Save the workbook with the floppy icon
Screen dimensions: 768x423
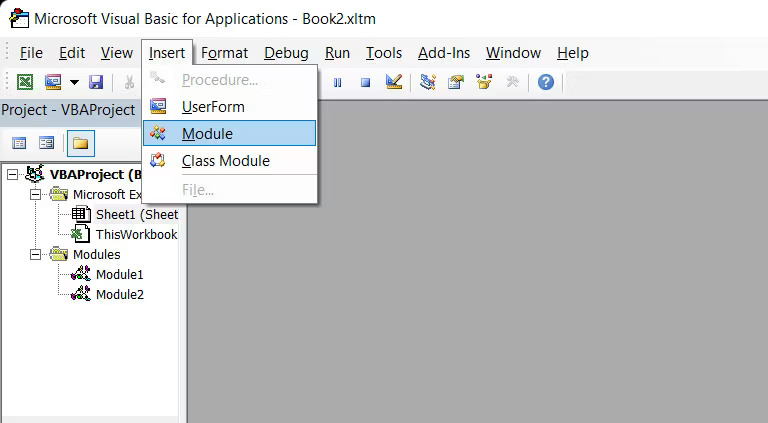point(96,82)
